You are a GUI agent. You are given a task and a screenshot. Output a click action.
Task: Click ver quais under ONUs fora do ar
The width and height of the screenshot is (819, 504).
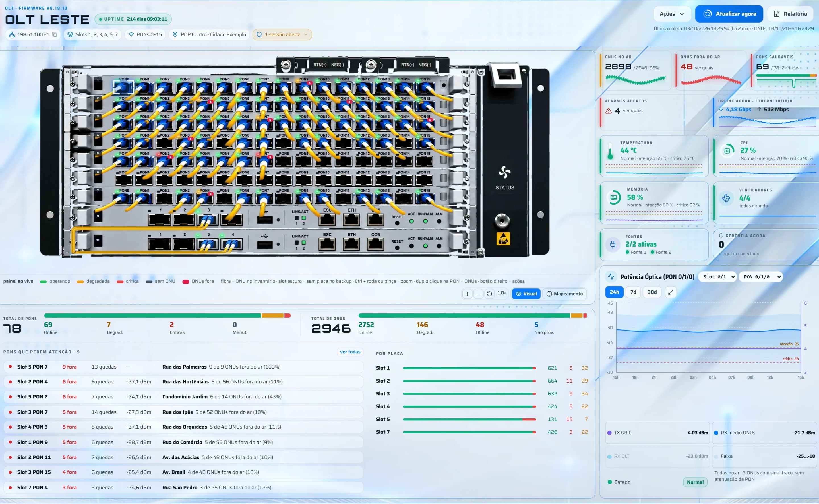coord(704,68)
